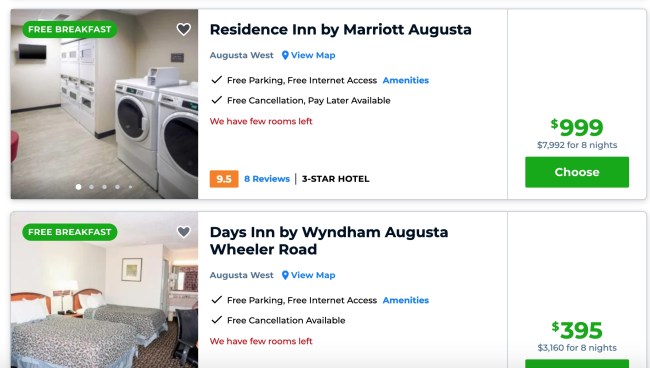This screenshot has height=368, width=650.
Task: Jump to second photo carousel dot
Action: pyautogui.click(x=92, y=187)
